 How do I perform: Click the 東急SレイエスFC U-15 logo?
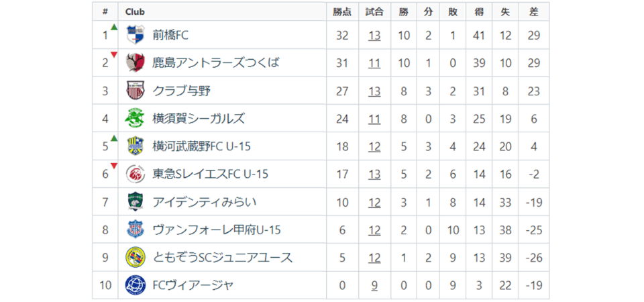click(136, 174)
